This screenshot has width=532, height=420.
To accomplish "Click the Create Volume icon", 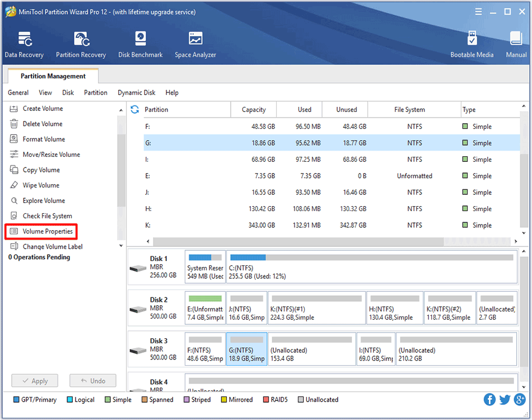I will click(x=14, y=109).
